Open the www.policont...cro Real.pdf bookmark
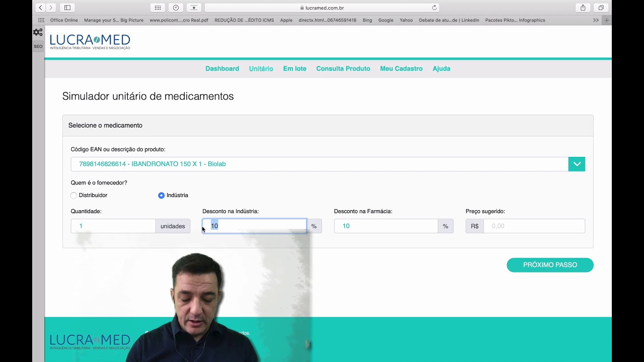This screenshot has width=644, height=362. coord(179,20)
